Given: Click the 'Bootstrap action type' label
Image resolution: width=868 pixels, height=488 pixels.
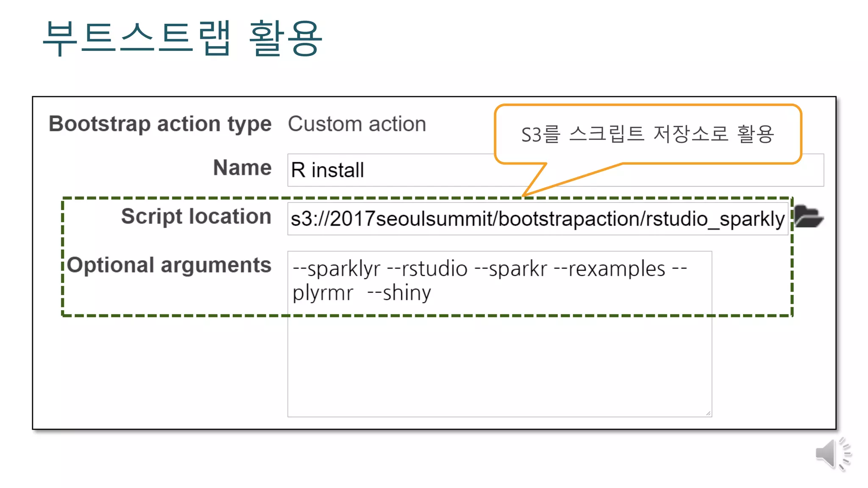Looking at the screenshot, I should 160,124.
